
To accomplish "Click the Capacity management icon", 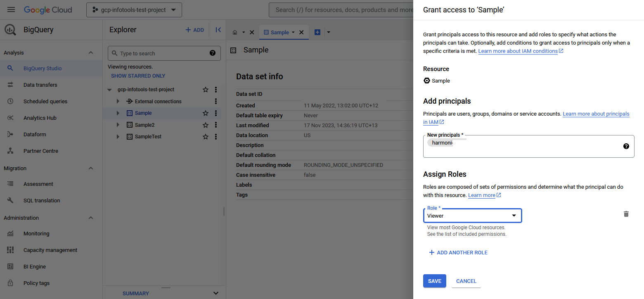I will [x=10, y=250].
